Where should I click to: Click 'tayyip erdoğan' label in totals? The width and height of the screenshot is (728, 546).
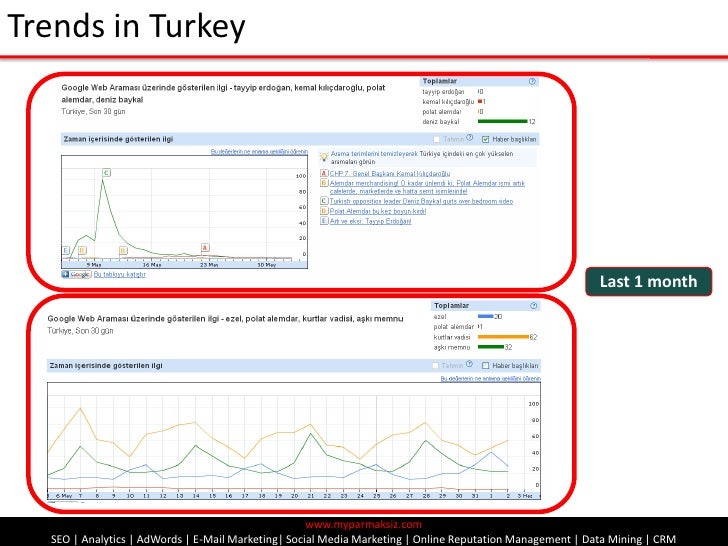coord(443,92)
